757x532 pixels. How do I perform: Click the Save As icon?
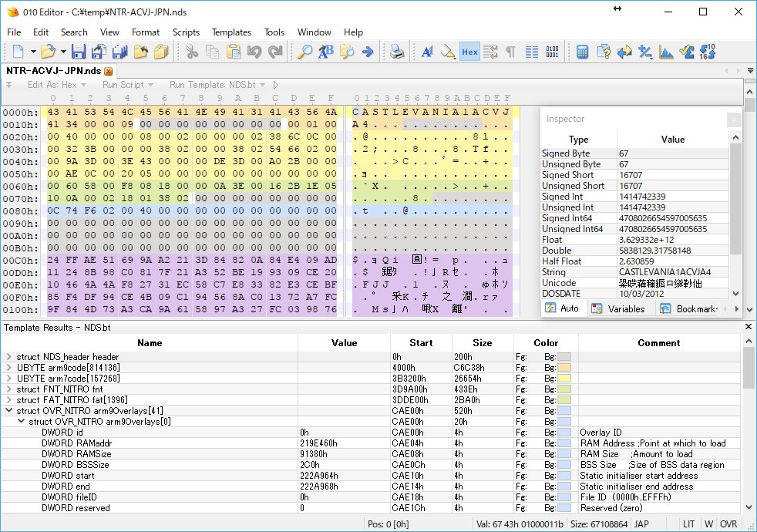pos(99,52)
